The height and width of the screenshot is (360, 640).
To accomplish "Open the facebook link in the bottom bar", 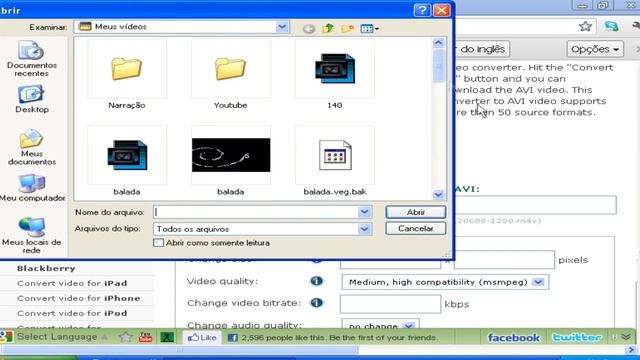I will tap(513, 338).
